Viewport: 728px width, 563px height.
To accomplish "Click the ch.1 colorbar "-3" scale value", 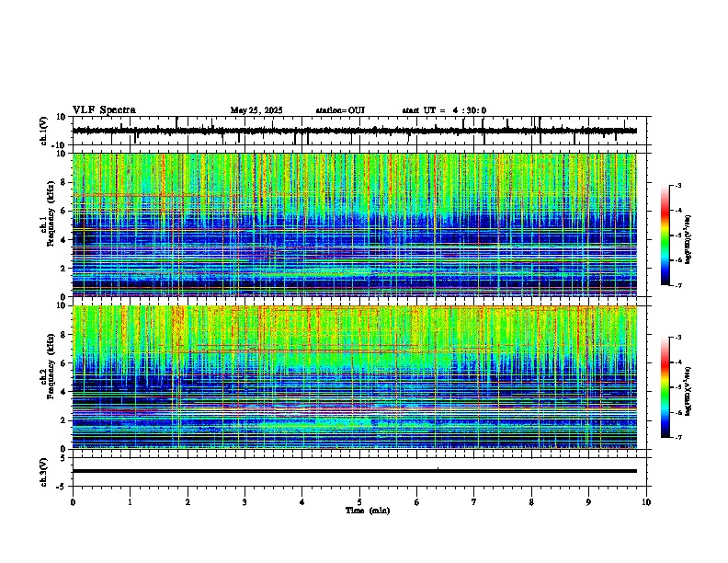I will [678, 186].
